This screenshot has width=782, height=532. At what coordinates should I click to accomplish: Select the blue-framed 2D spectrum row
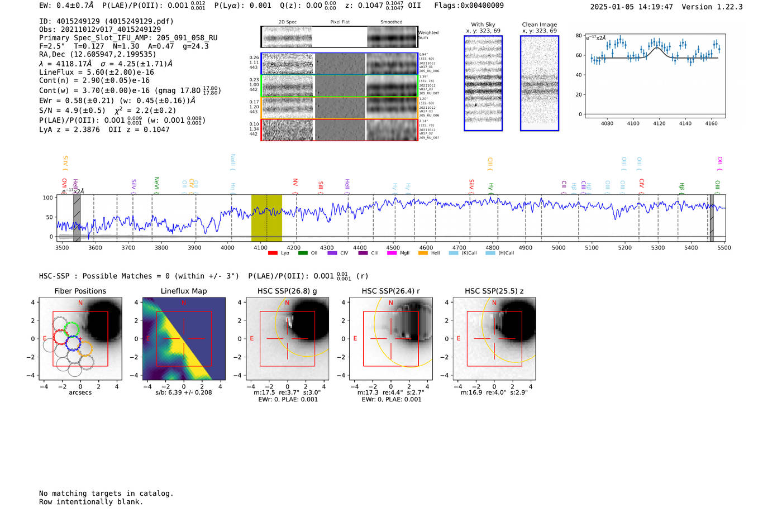point(340,64)
